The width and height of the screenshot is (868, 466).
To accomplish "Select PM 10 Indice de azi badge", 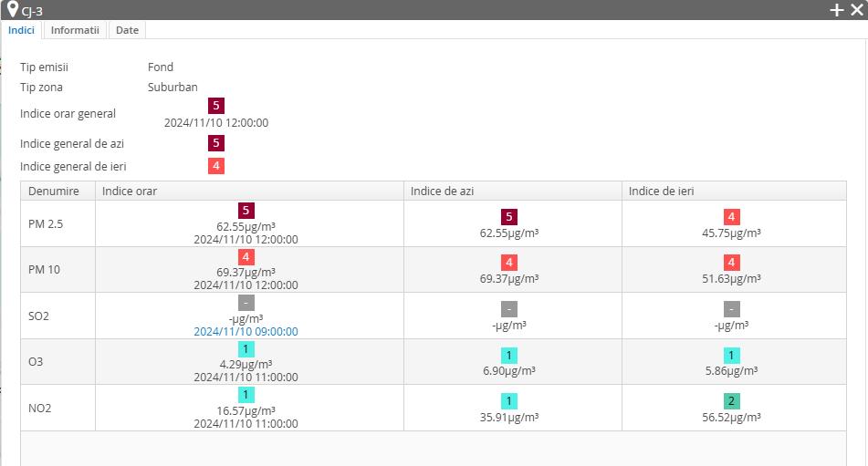I will [x=509, y=263].
